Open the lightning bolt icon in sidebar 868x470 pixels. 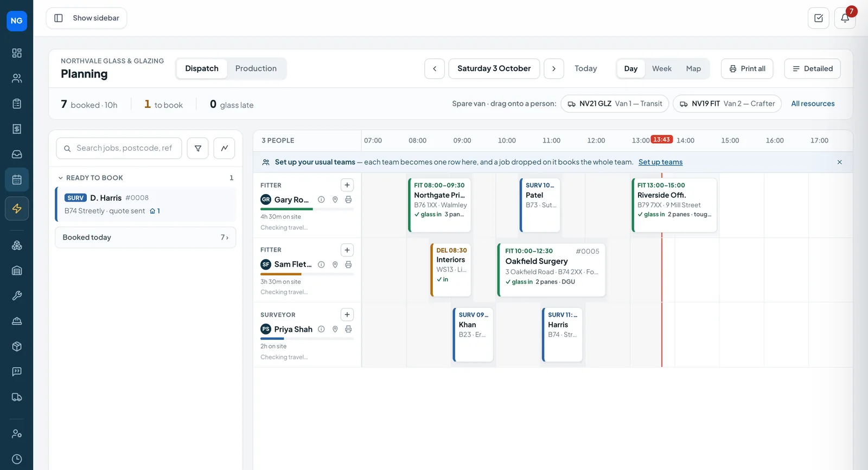(17, 208)
